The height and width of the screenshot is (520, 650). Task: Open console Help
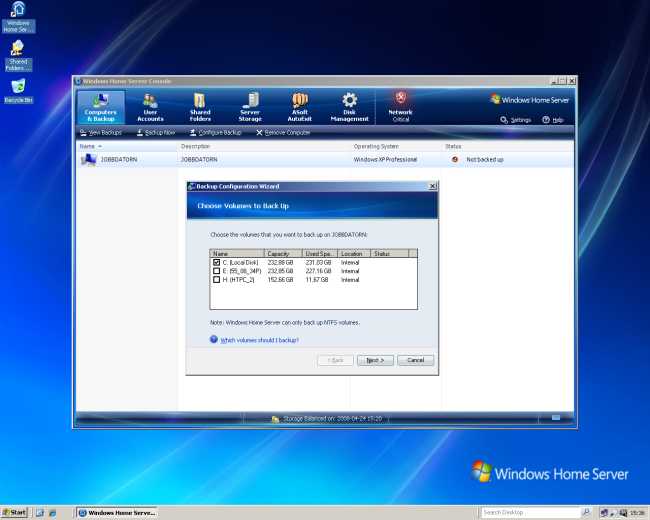tap(553, 120)
